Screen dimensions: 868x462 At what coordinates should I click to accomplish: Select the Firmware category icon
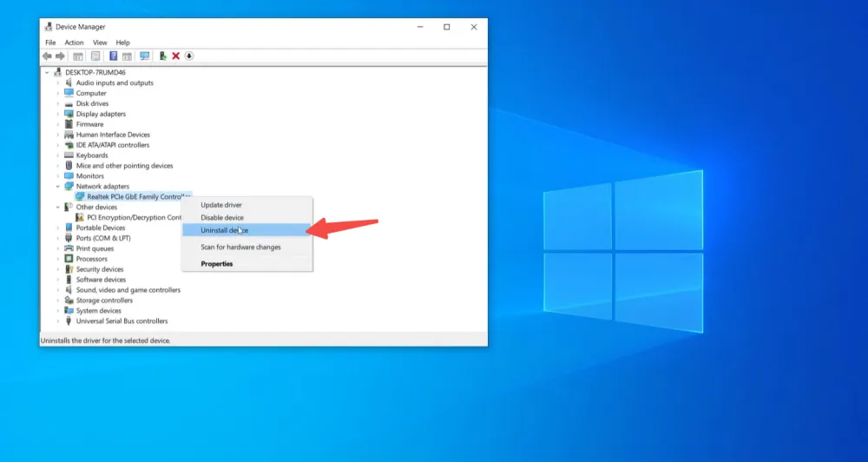click(69, 124)
